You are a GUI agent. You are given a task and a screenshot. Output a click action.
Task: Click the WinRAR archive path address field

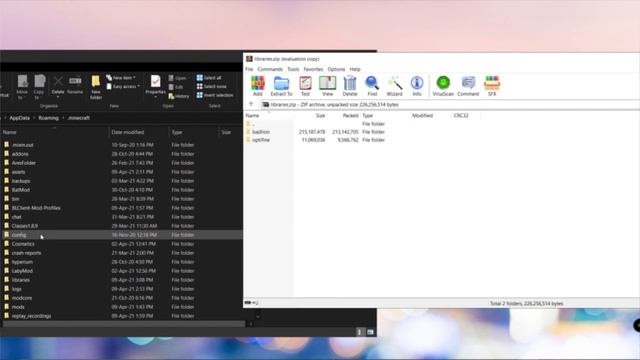(x=450, y=104)
